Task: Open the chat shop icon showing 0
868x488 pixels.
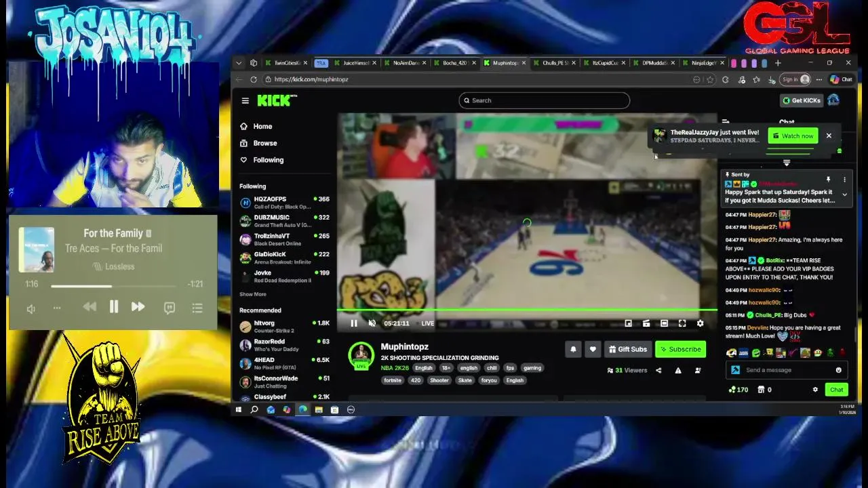Action: [x=764, y=390]
